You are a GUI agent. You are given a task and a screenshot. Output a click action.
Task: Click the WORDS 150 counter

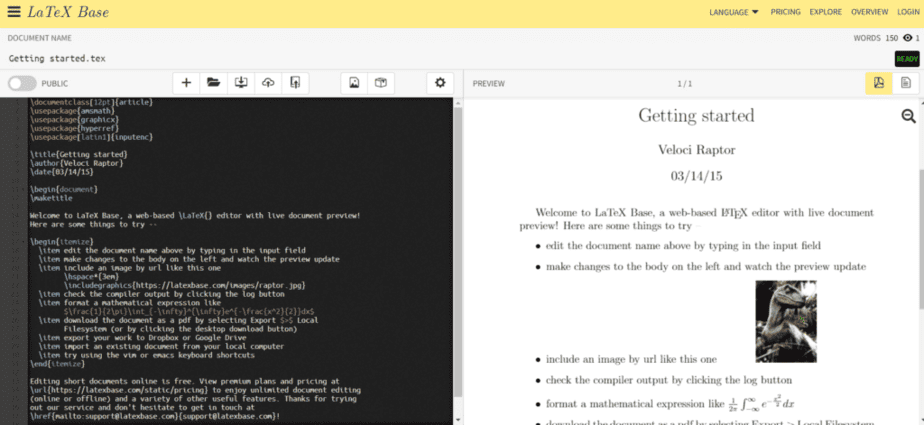click(876, 38)
